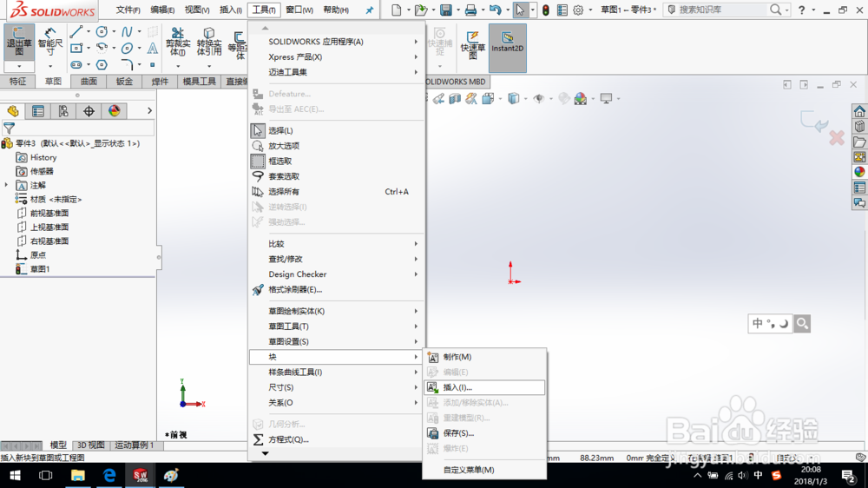
Task: Select 前视基准面 in the feature tree
Action: (x=49, y=214)
